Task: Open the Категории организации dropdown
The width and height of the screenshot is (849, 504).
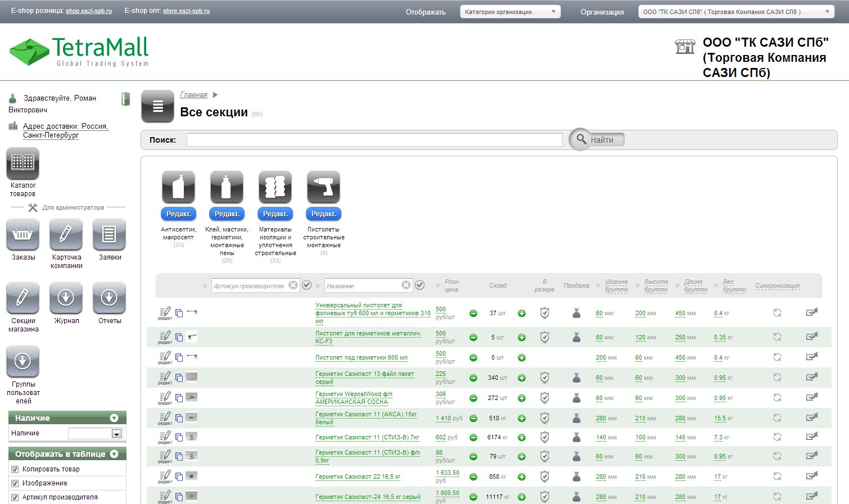Action: [x=510, y=12]
